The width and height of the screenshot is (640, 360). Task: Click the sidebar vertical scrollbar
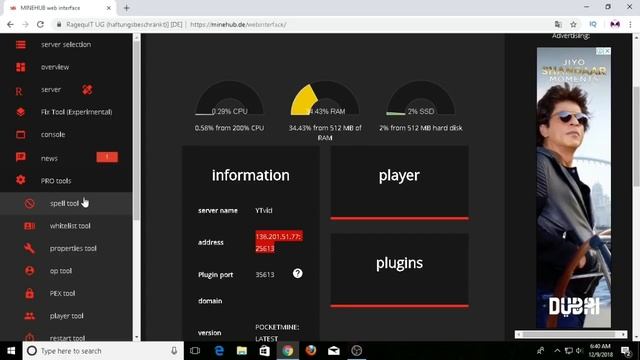click(x=137, y=131)
